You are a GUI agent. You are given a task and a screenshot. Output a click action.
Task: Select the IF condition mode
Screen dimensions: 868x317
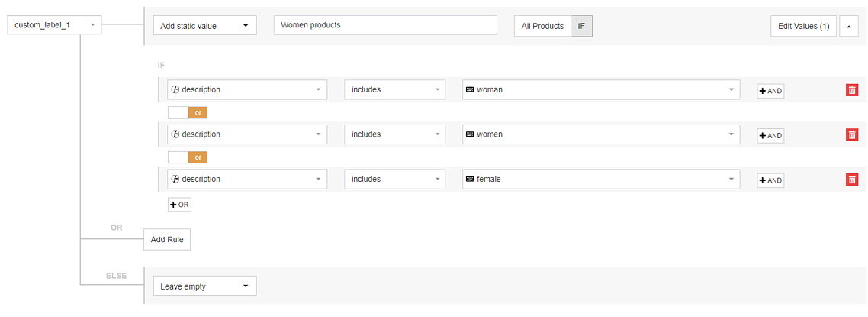(x=581, y=26)
